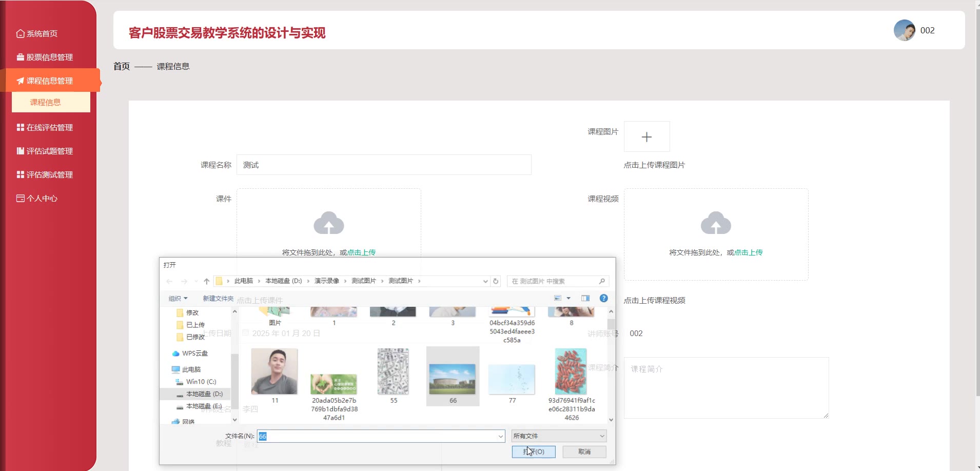This screenshot has width=980, height=471.
Task: Open the 组织 dropdown menu
Action: tap(178, 299)
